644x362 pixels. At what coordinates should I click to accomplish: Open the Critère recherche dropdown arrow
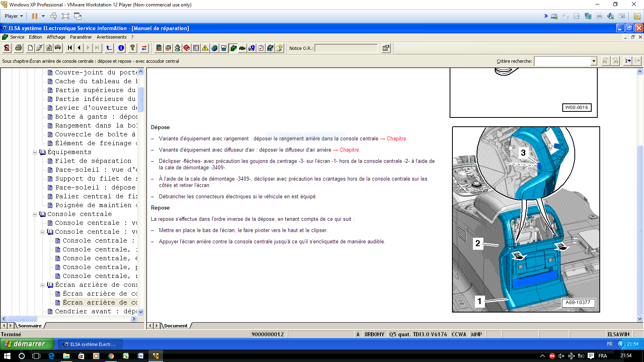point(594,61)
